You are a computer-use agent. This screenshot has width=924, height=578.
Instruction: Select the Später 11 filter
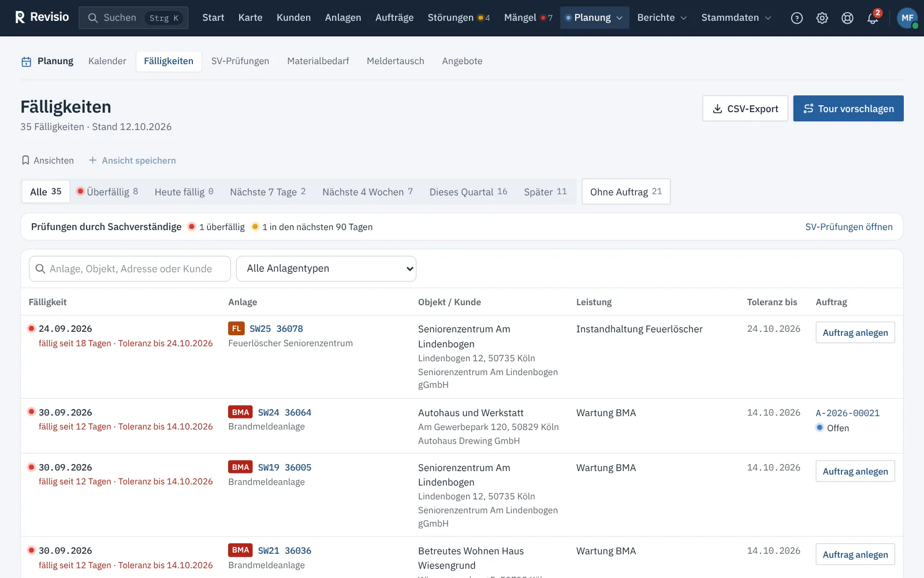coord(545,191)
